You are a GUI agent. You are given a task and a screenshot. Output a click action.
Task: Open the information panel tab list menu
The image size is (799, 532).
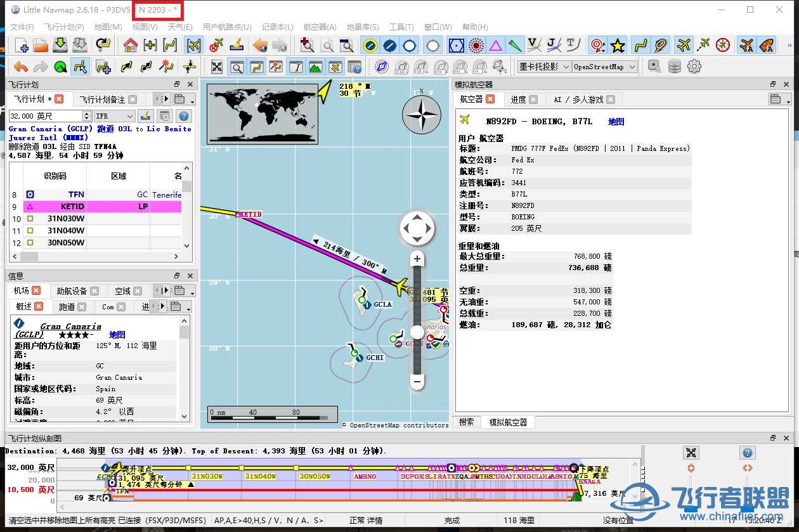point(184,290)
